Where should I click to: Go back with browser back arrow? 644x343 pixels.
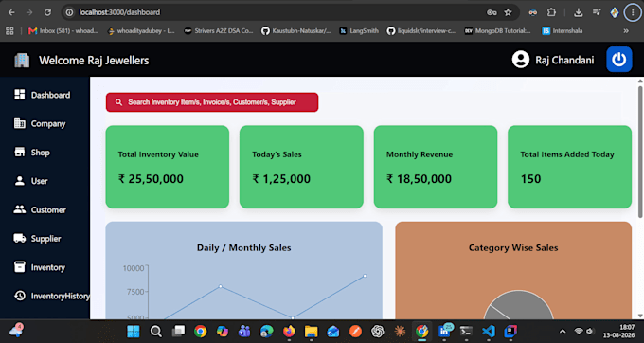pyautogui.click(x=11, y=12)
